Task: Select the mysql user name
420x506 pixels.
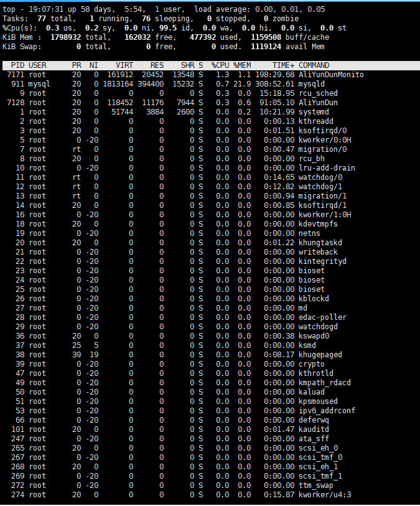Action: pyautogui.click(x=39, y=84)
